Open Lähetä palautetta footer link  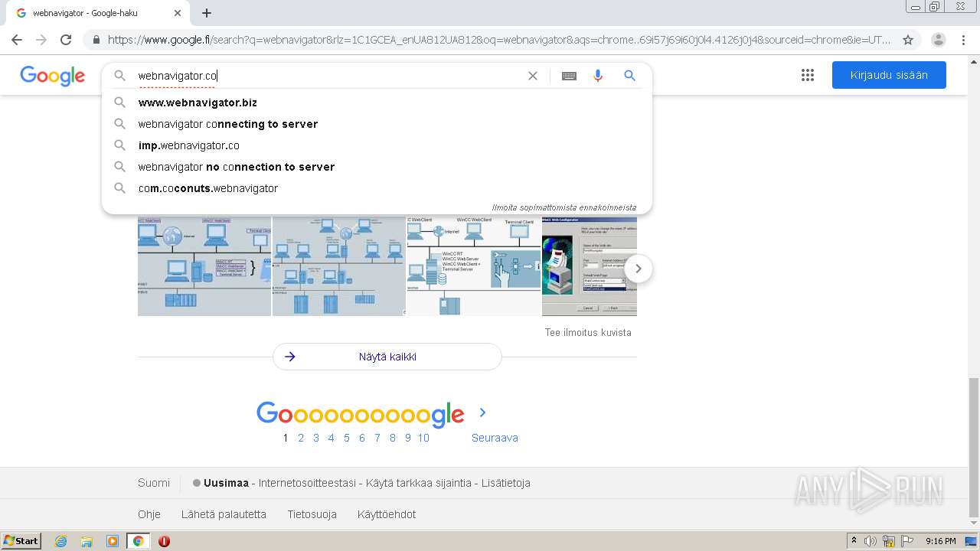point(224,514)
